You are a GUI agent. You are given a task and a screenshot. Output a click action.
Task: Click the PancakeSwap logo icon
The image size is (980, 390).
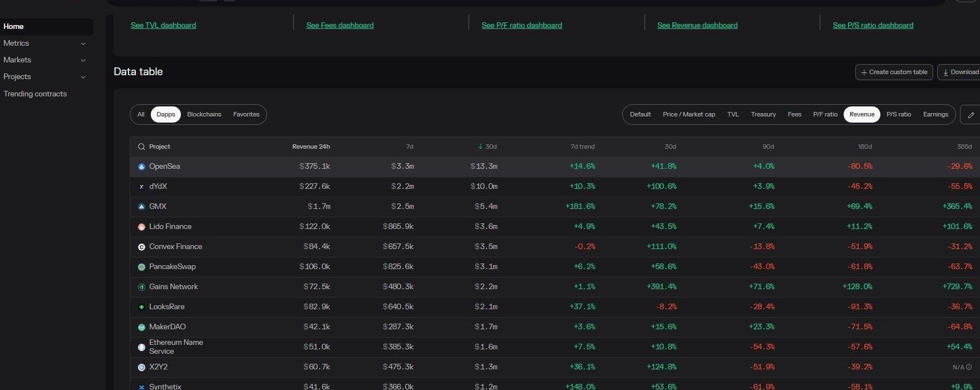click(141, 267)
